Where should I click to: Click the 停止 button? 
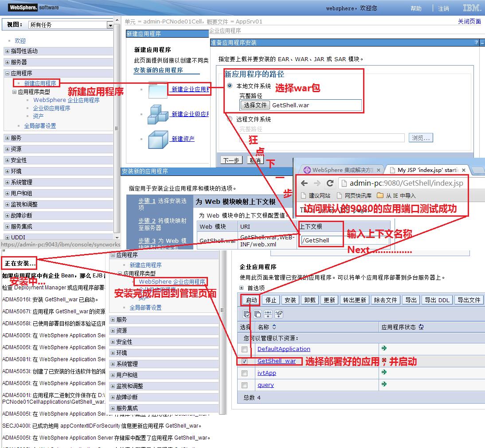tap(271, 300)
